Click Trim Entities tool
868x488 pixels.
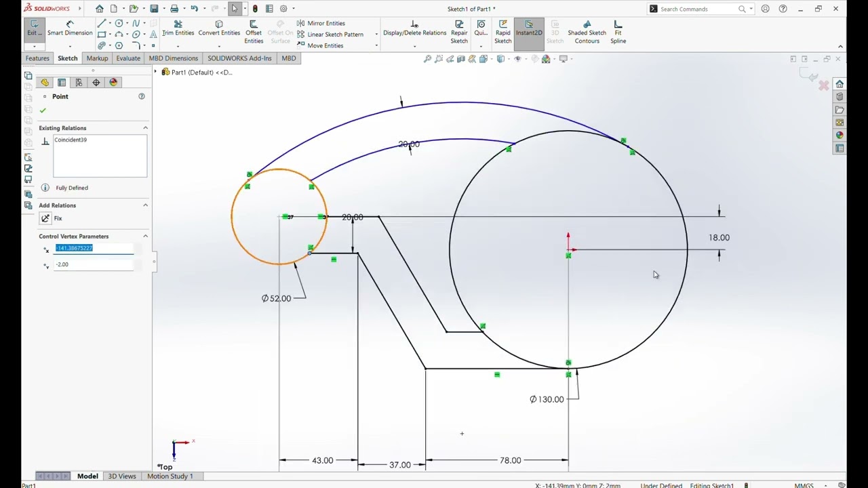point(178,28)
